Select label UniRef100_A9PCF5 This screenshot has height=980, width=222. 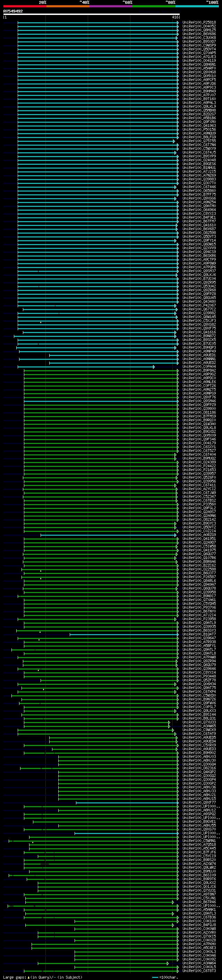click(x=199, y=80)
